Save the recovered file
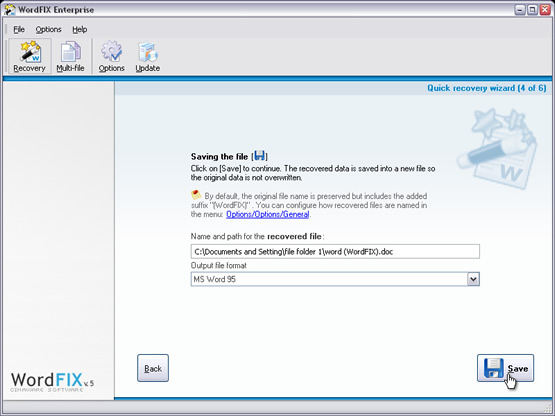 pos(505,368)
